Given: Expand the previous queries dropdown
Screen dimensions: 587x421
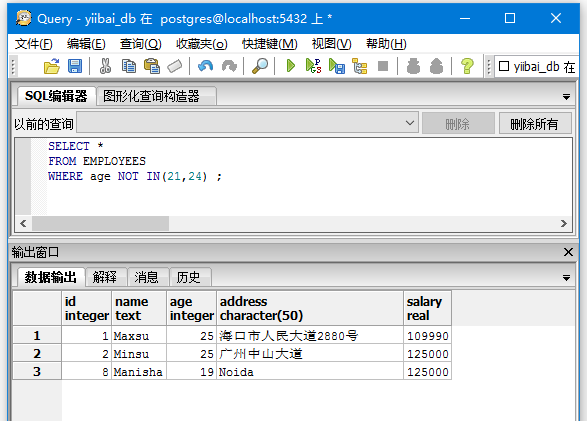Looking at the screenshot, I should pos(410,123).
